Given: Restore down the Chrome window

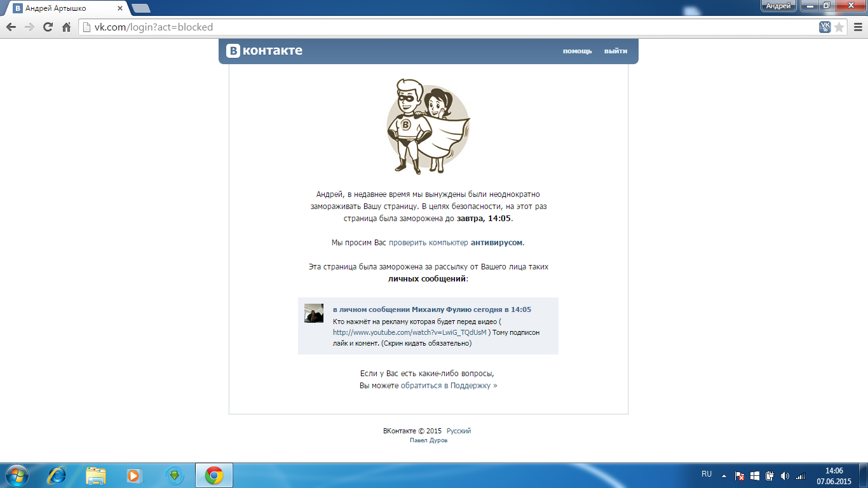Looking at the screenshot, I should click(827, 6).
